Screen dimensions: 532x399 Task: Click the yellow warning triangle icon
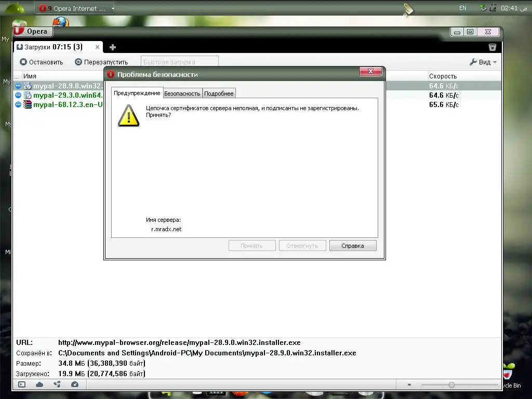(x=129, y=116)
